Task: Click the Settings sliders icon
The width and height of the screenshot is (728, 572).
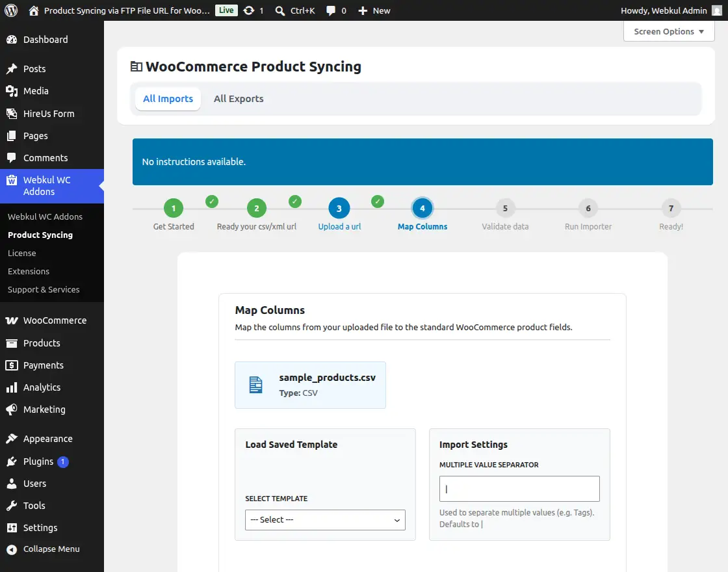Action: (12, 528)
